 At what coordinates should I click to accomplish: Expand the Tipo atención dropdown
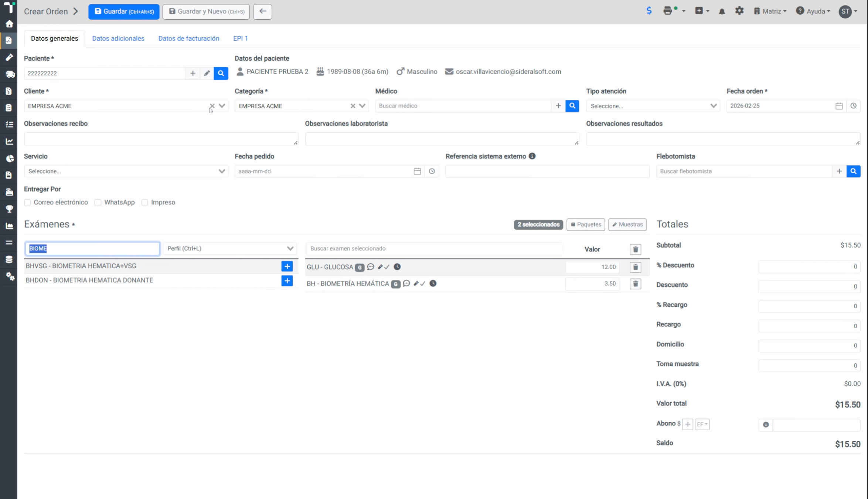[653, 106]
